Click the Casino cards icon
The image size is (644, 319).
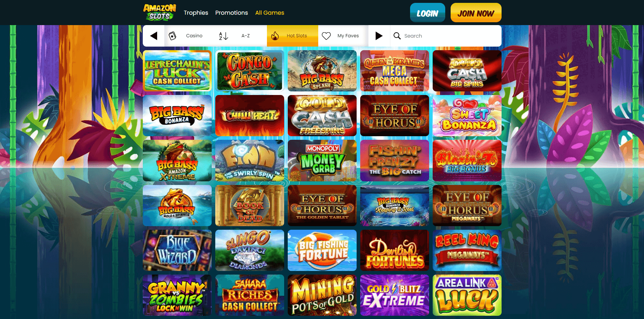pyautogui.click(x=173, y=36)
